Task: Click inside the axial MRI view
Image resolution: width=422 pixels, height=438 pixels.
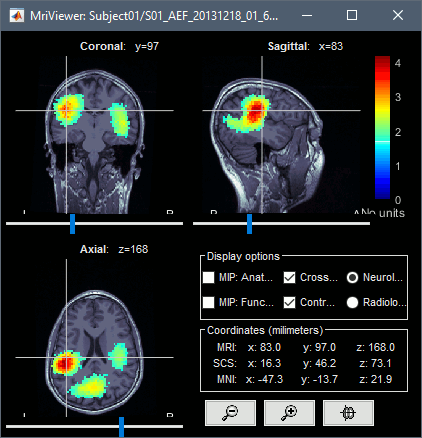Action: [x=94, y=338]
